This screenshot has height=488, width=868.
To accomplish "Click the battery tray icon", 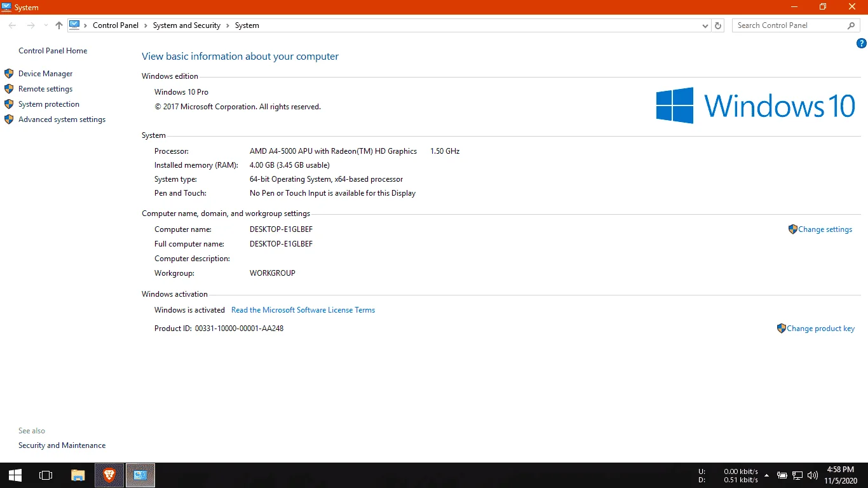I will click(782, 475).
